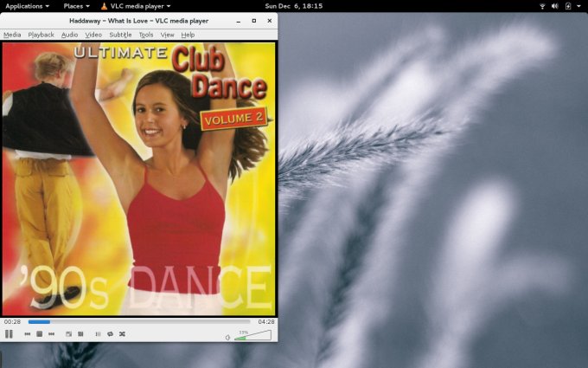Click the battery status icon
588x368 pixels.
(x=568, y=6)
